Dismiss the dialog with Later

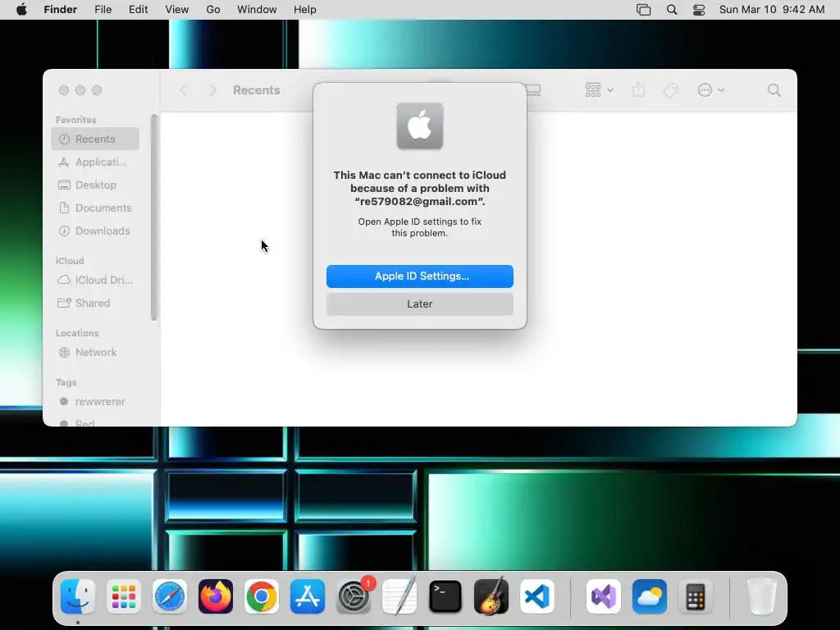pyautogui.click(x=419, y=304)
